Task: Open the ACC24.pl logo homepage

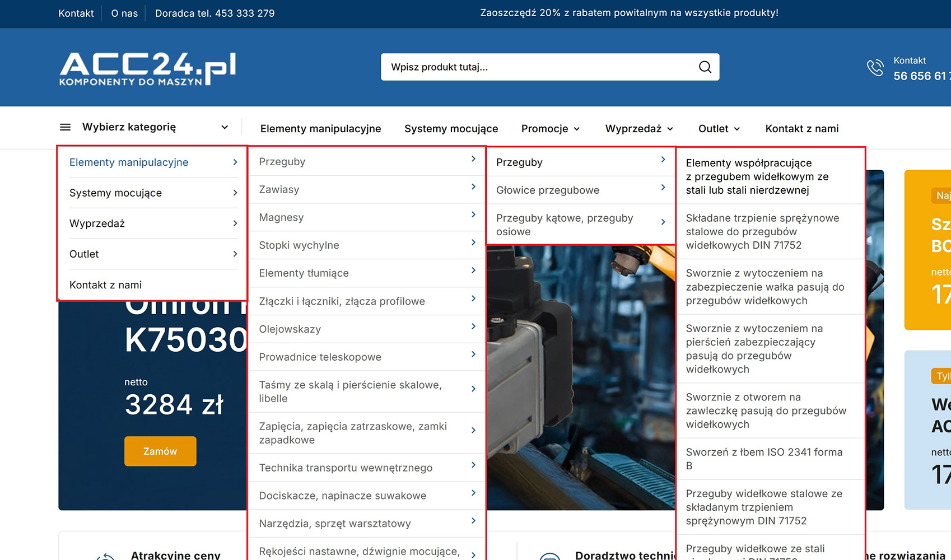Action: point(148,68)
